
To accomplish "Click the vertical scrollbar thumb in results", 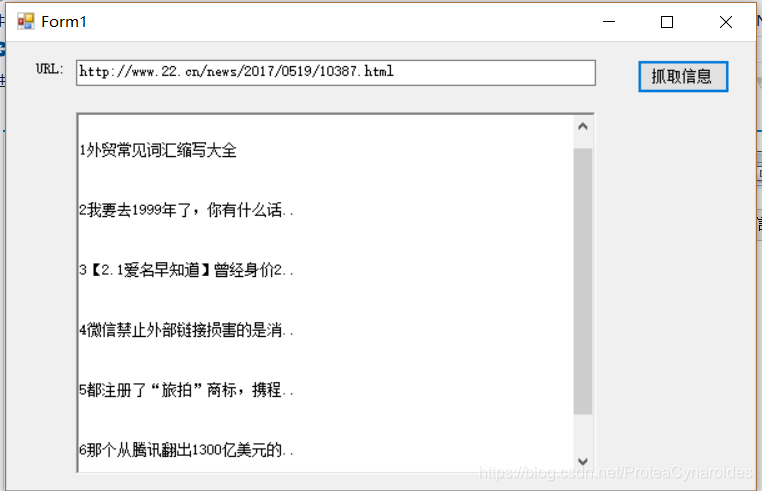I will pyautogui.click(x=583, y=281).
